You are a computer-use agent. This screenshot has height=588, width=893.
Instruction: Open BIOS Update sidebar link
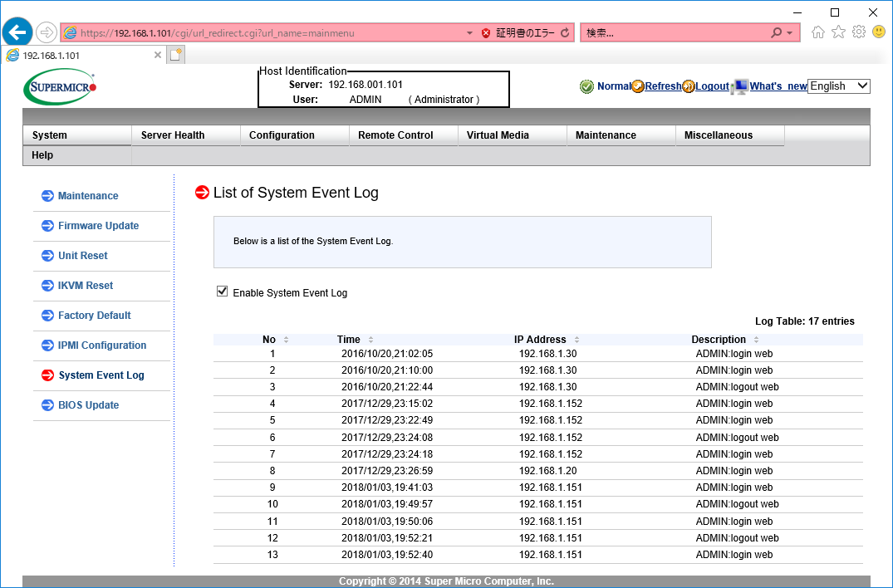point(88,404)
